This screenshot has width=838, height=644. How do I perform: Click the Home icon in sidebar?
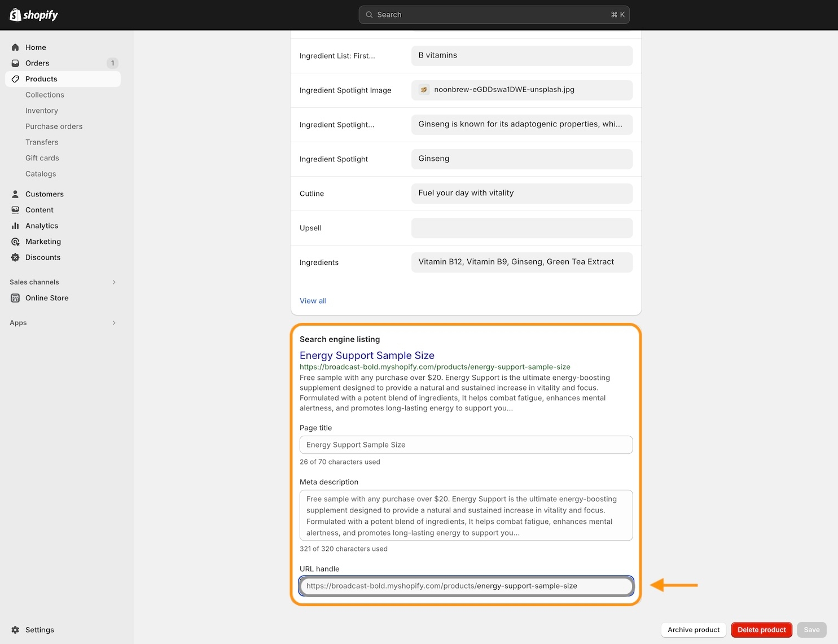click(15, 47)
